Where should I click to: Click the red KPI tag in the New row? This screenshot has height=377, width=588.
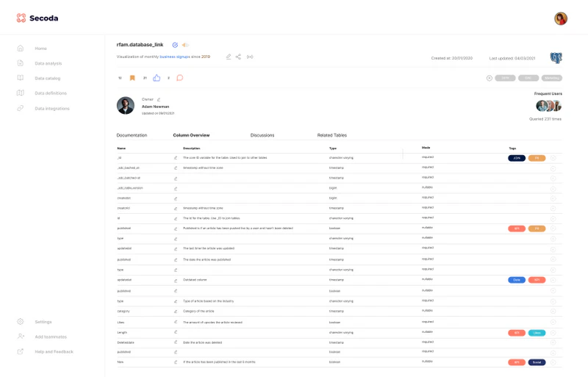click(517, 362)
